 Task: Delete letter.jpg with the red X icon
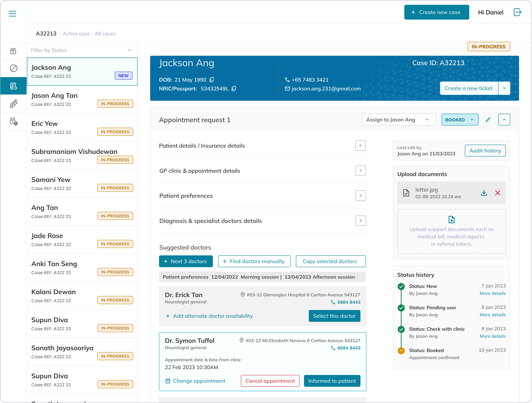(498, 193)
